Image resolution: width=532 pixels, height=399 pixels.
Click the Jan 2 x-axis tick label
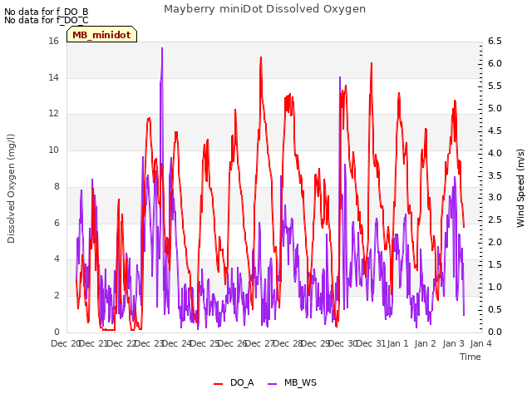point(426,343)
